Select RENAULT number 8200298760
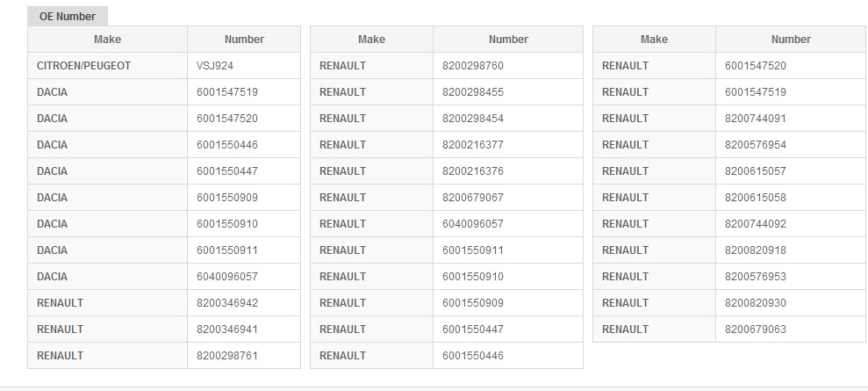This screenshot has width=868, height=391. [x=473, y=66]
